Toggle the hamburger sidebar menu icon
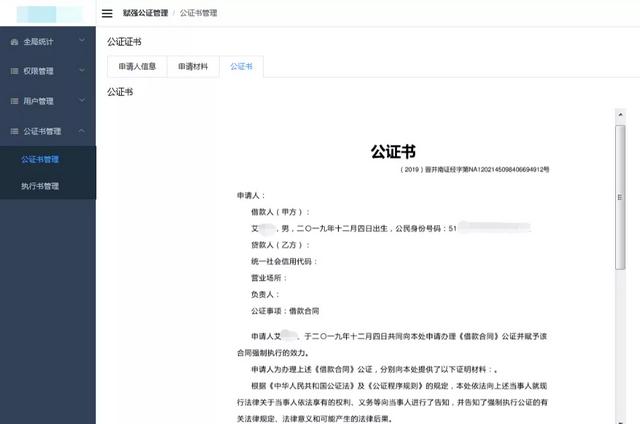Image resolution: width=640 pixels, height=424 pixels. click(107, 13)
